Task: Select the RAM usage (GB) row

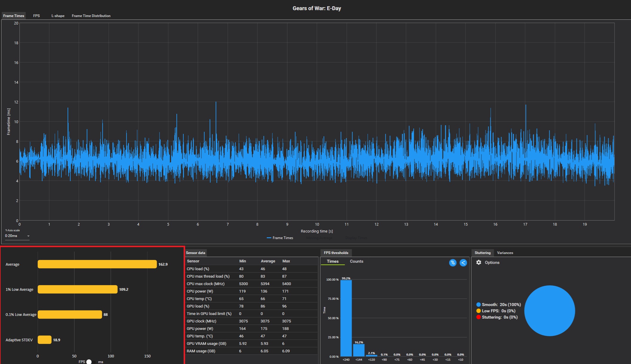Action: tap(251, 351)
